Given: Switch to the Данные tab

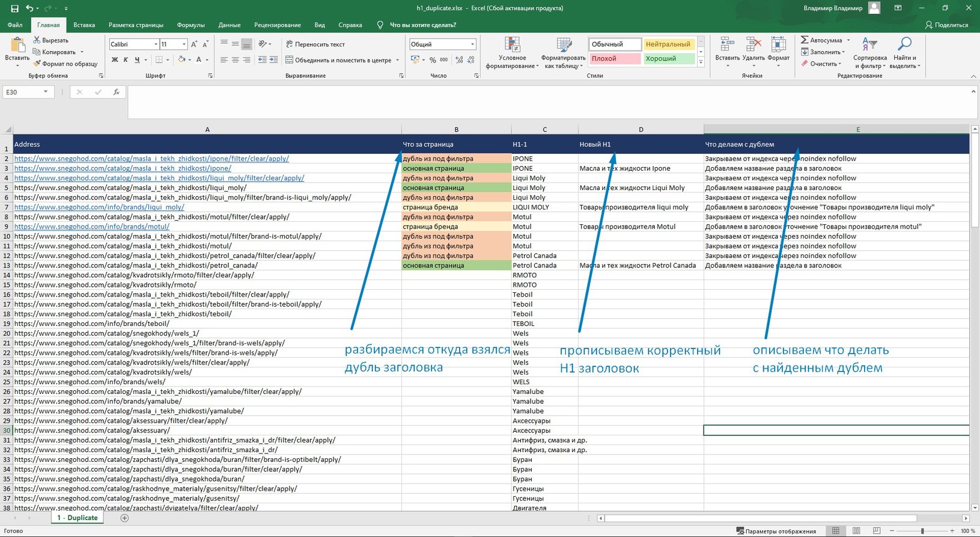Looking at the screenshot, I should (x=230, y=25).
